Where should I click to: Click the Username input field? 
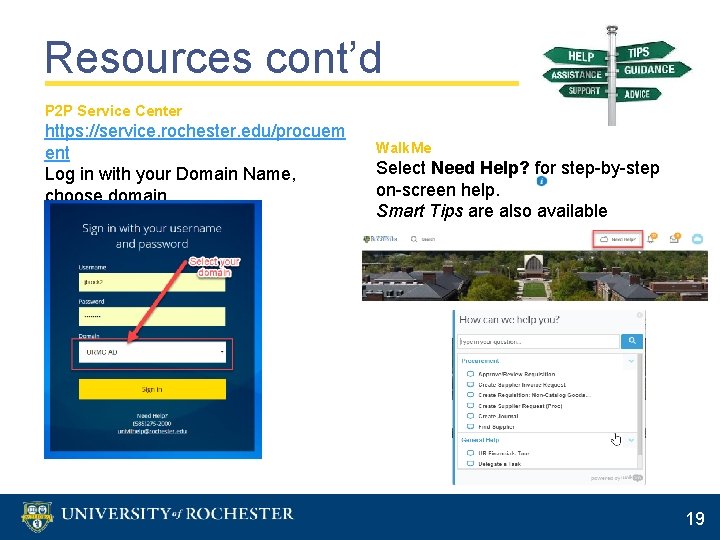tap(152, 282)
